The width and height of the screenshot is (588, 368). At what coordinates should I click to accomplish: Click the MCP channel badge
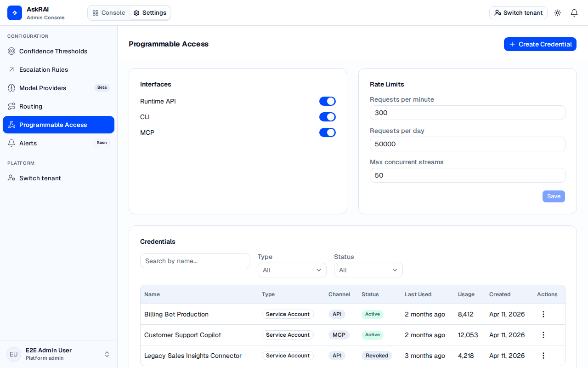(339, 335)
